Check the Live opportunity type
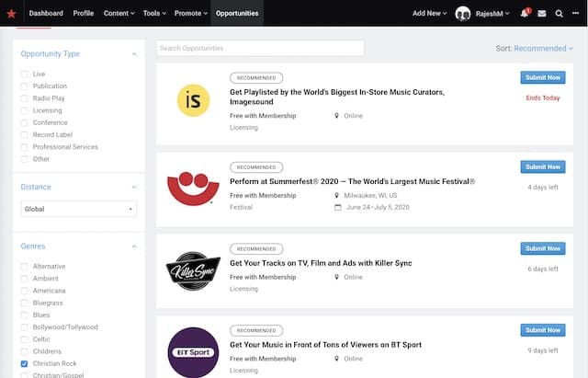 point(25,74)
